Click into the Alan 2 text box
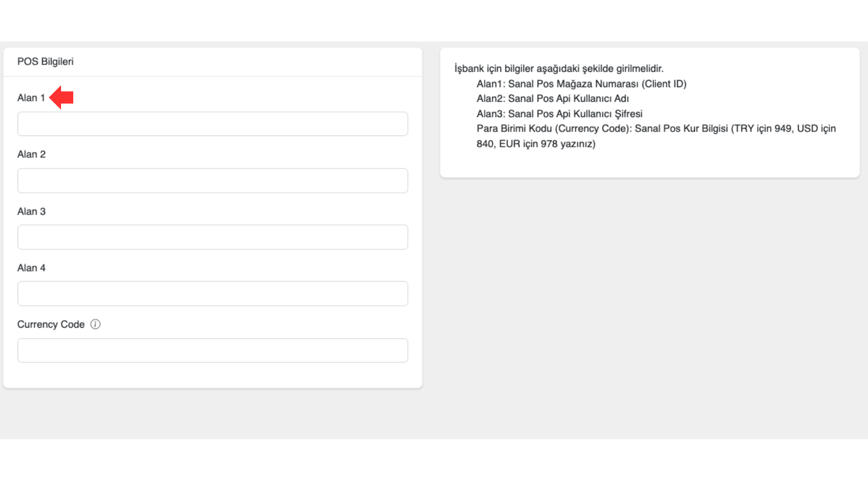This screenshot has width=868, height=488. click(x=212, y=181)
